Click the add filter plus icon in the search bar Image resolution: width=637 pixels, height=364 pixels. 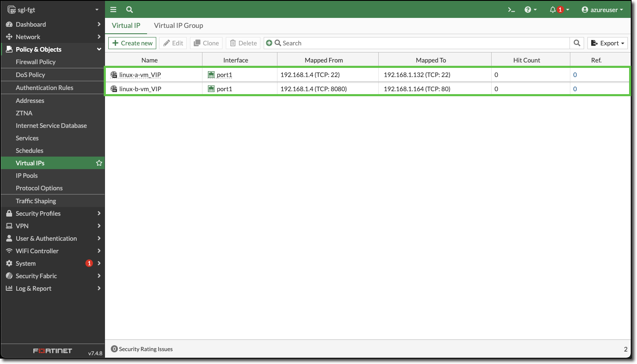pyautogui.click(x=269, y=43)
